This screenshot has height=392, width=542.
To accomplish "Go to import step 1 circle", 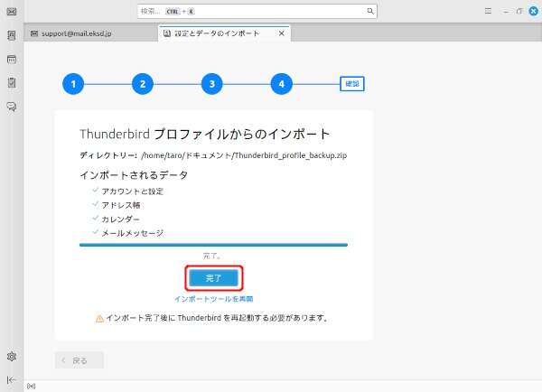I will pos(73,84).
